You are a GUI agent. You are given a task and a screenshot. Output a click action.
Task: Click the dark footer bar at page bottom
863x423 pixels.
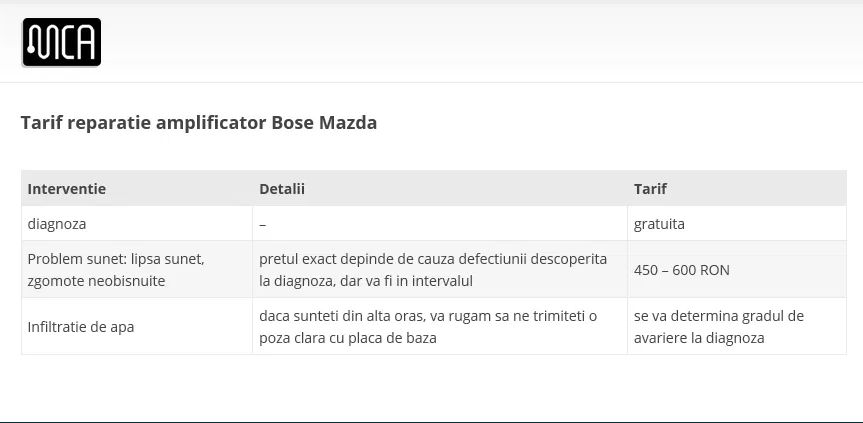(x=431, y=421)
